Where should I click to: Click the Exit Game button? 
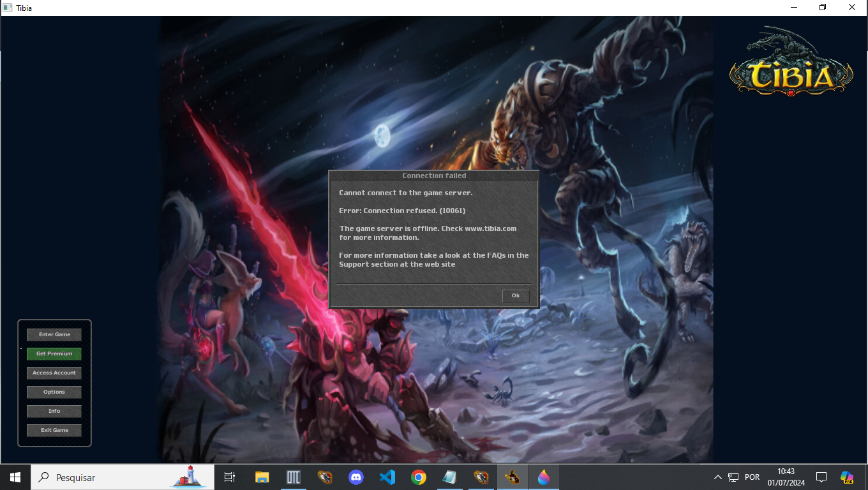coord(54,430)
